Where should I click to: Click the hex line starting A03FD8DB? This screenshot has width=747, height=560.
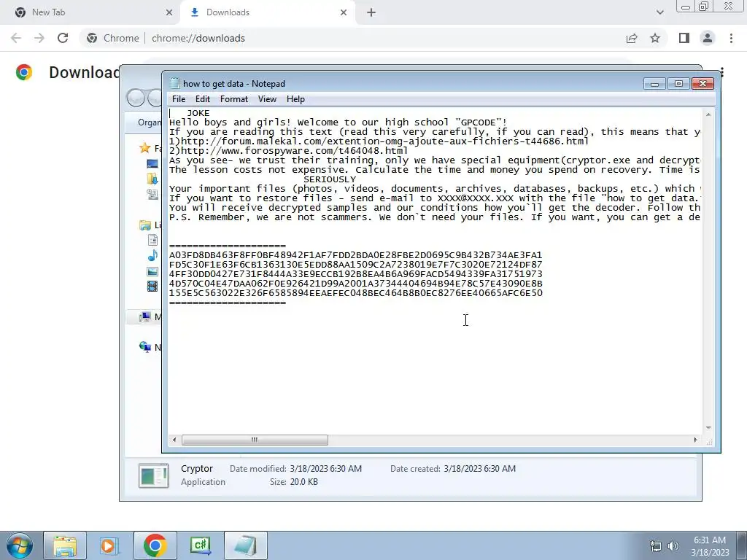click(x=355, y=255)
